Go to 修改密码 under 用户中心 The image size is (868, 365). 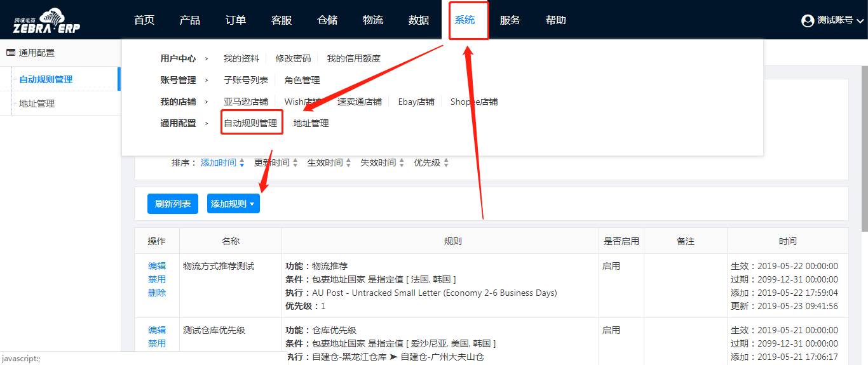coord(293,58)
